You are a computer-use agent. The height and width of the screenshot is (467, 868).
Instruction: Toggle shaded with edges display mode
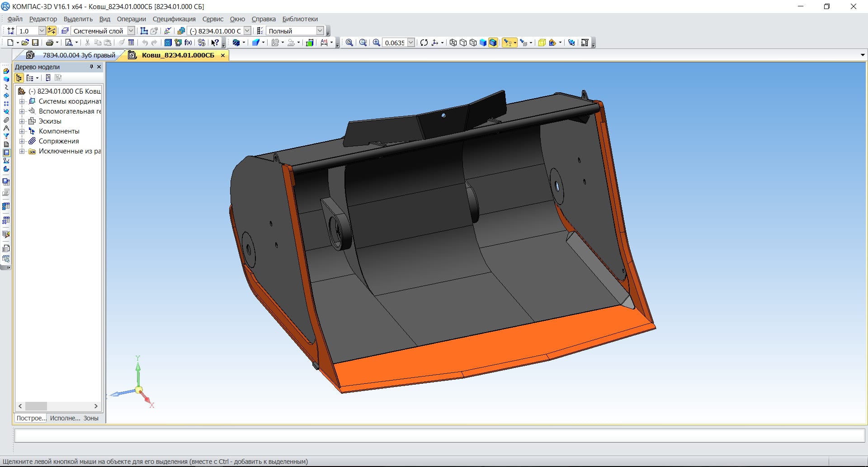493,43
